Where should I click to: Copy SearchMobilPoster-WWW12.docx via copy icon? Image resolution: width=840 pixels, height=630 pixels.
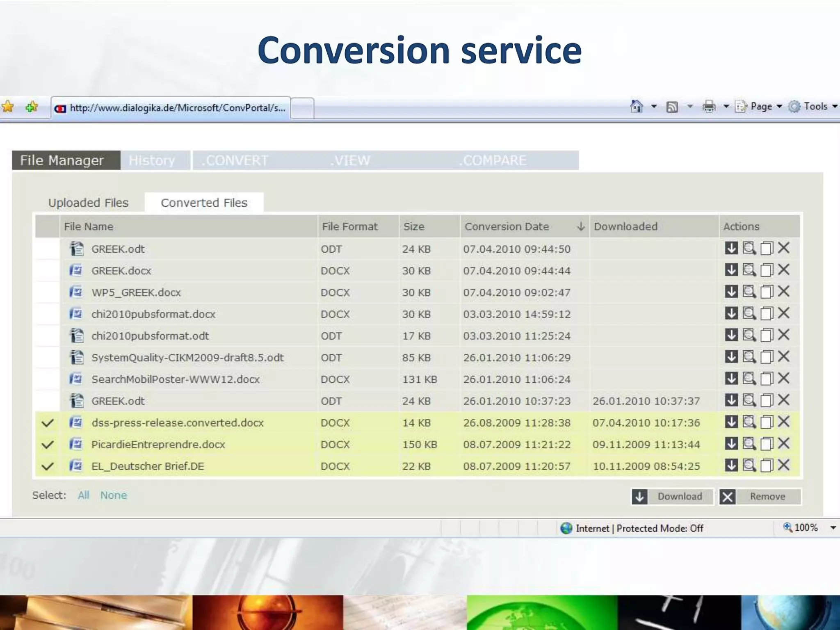coord(767,379)
